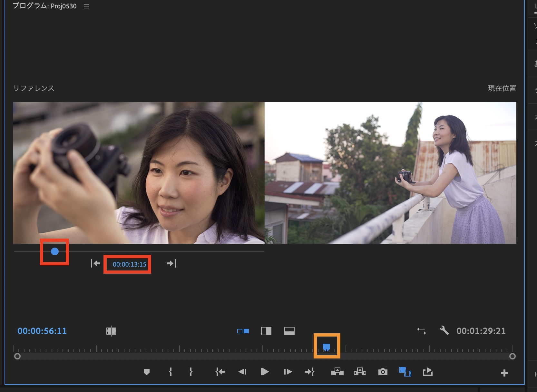The height and width of the screenshot is (392, 537).
Task: Select side-by-side comparison layout
Action: [x=243, y=331]
